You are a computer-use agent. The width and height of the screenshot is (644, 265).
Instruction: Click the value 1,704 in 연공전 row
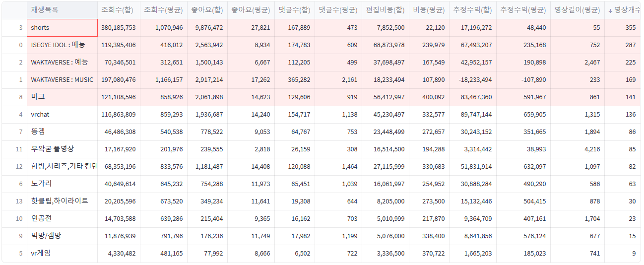click(x=577, y=219)
